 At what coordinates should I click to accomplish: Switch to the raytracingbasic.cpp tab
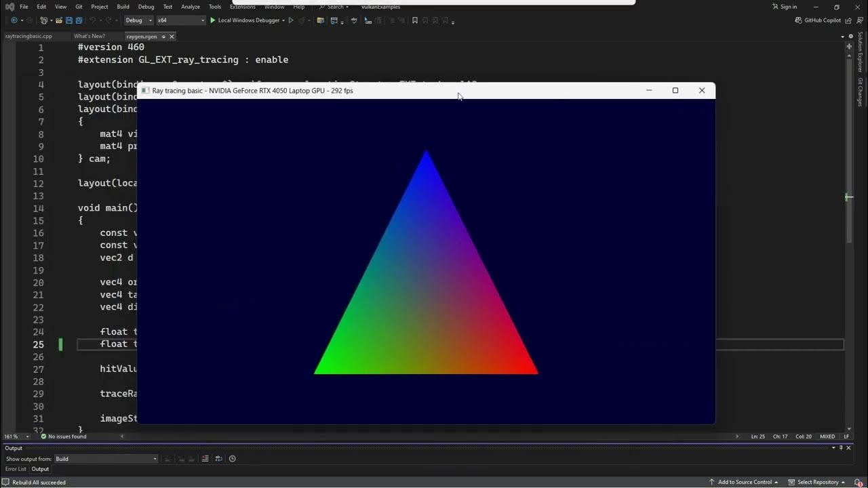click(27, 36)
